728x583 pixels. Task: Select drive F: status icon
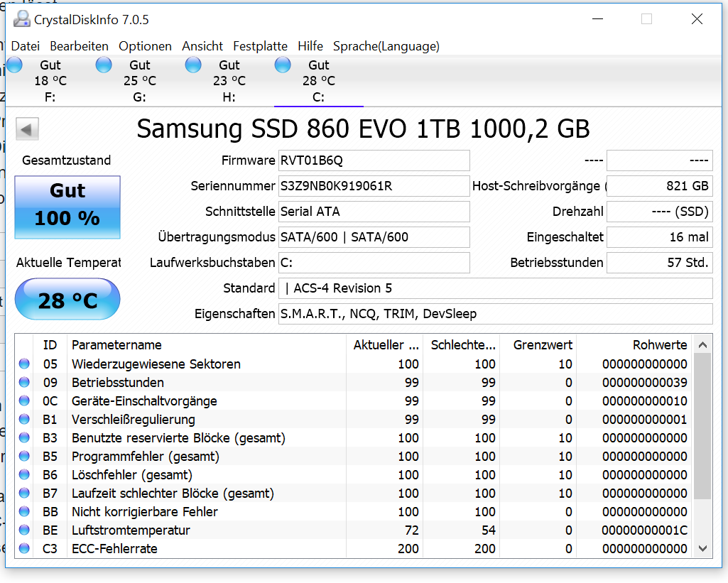[x=14, y=65]
